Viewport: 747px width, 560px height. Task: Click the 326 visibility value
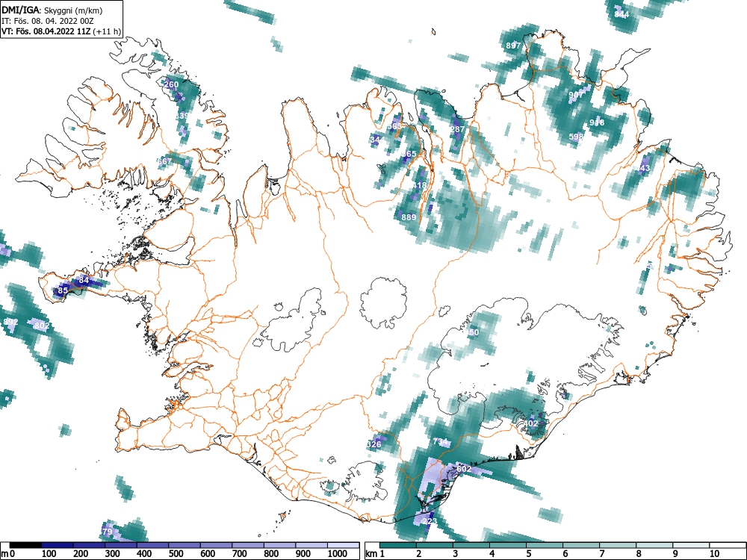pos(374,444)
